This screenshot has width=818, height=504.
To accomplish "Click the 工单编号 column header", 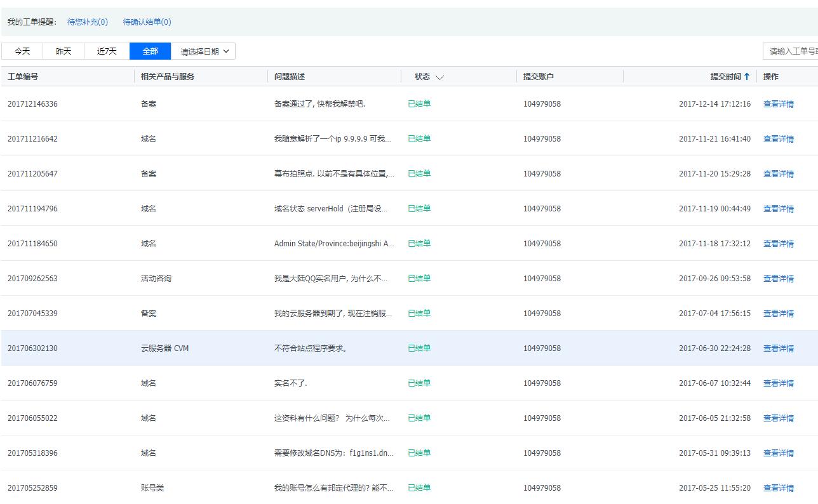I will [x=23, y=76].
